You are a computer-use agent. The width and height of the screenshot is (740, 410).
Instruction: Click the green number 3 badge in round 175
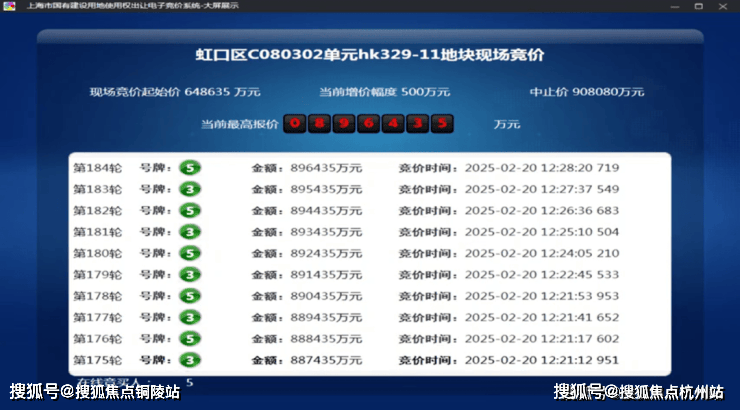click(190, 360)
